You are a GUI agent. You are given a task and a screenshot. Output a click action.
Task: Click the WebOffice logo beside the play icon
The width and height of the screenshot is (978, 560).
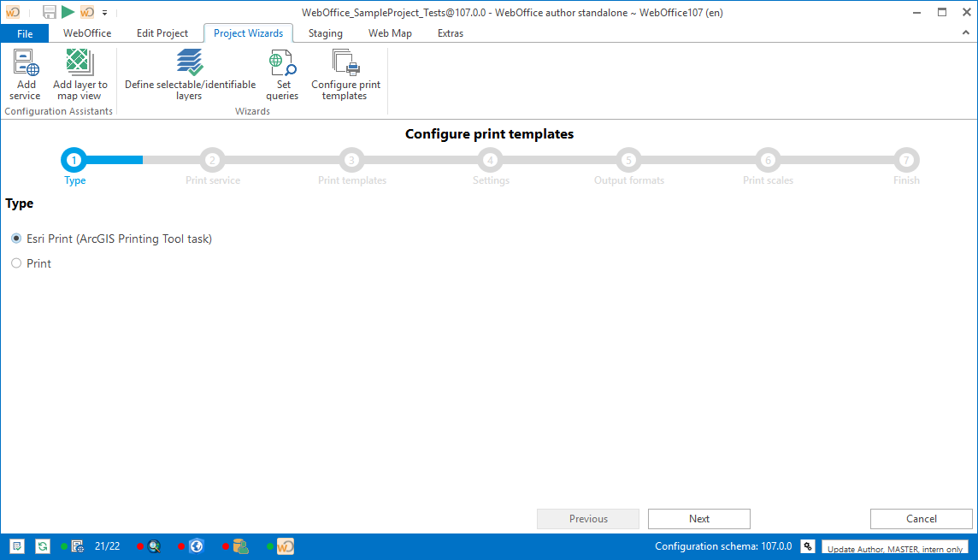tap(87, 12)
